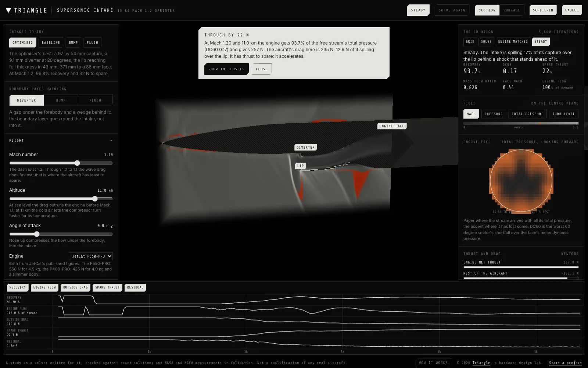Click the DIVERTER label in the viewport
This screenshot has height=368, width=588.
tap(306, 148)
